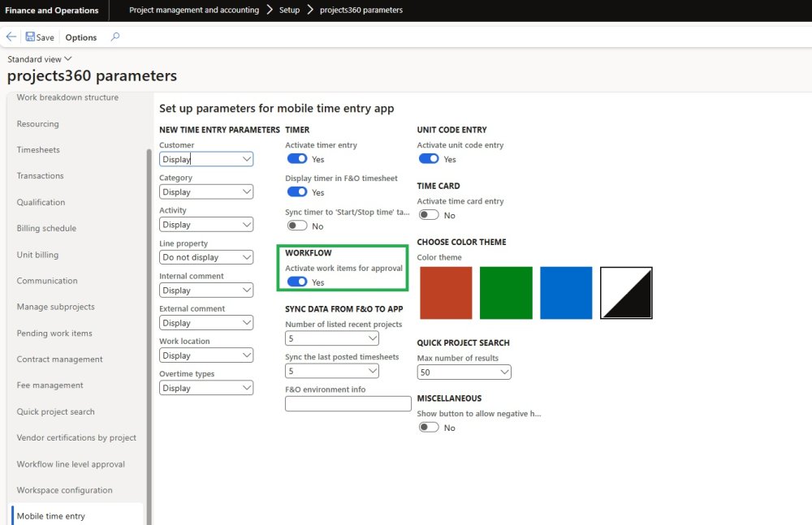
Task: Toggle Activate time card entry switch
Action: pos(429,215)
